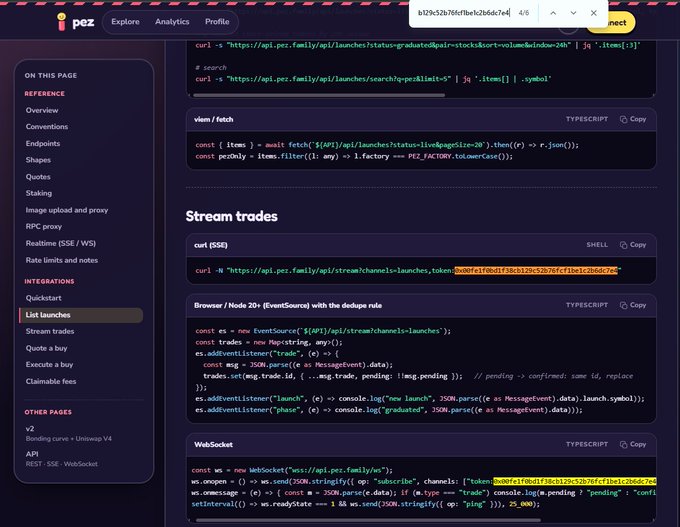Open the v2 Bonding curve page
Viewport: 680px width, 527px height.
click(x=69, y=433)
